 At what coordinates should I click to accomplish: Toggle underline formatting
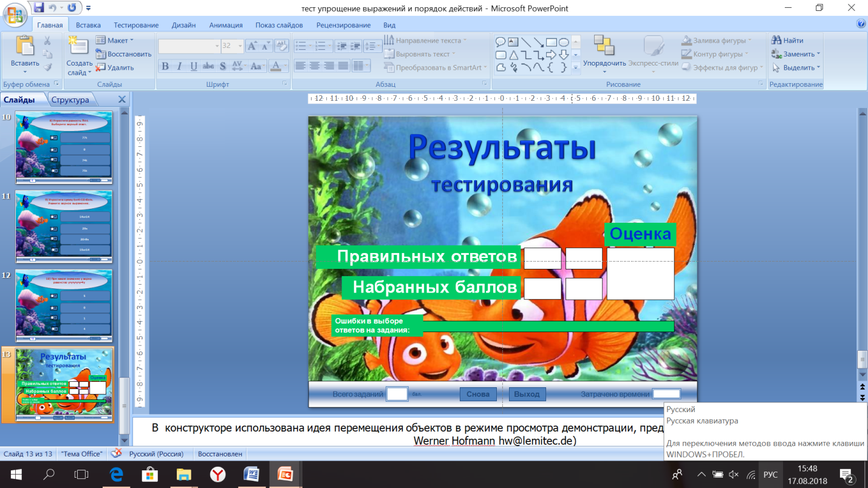pyautogui.click(x=194, y=66)
